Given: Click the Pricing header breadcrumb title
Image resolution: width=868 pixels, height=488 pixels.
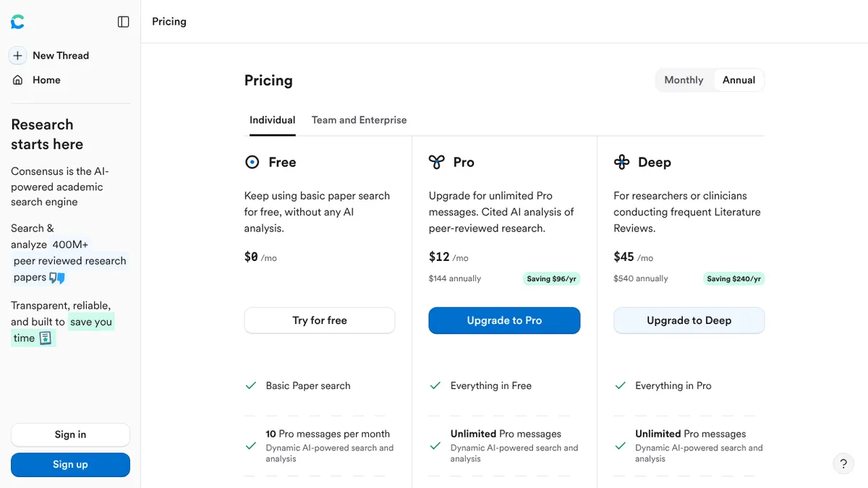Looking at the screenshot, I should tap(169, 22).
